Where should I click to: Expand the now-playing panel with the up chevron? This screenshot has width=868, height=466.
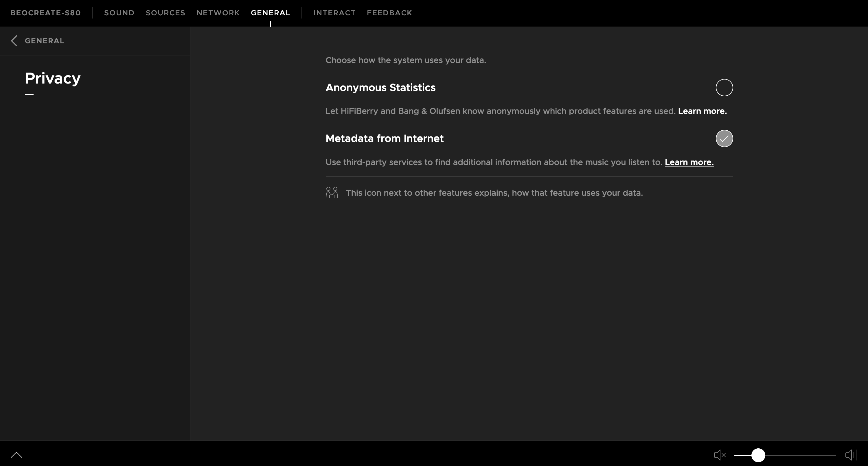[16, 455]
